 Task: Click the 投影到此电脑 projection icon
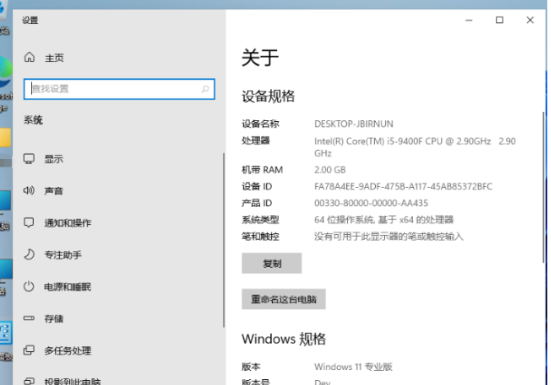[x=29, y=381]
